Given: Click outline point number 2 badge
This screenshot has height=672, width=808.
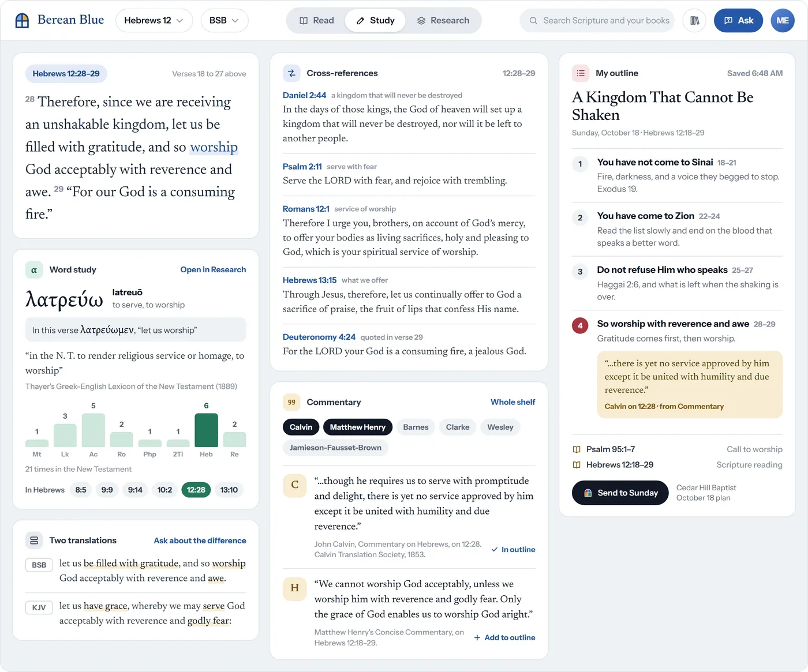Looking at the screenshot, I should (x=580, y=217).
